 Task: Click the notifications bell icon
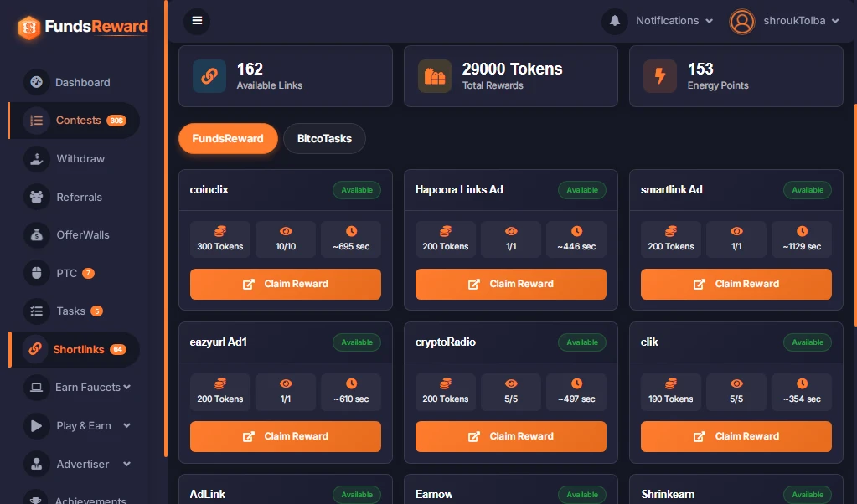[615, 21]
